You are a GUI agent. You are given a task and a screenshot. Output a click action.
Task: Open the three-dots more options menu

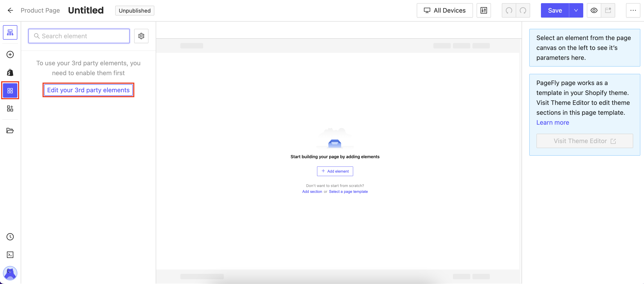pyautogui.click(x=633, y=11)
